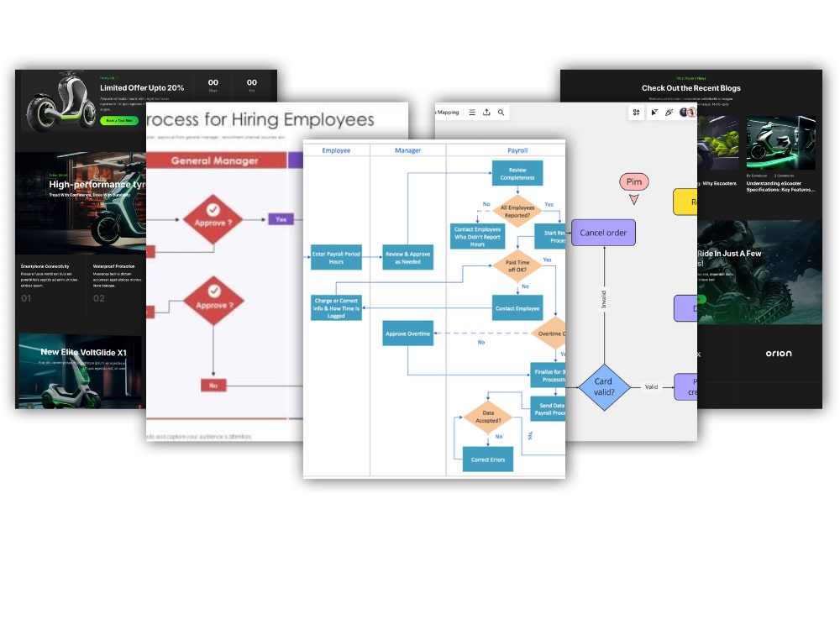Screen dimensions: 840x630
Task: Select the Review Completeness box
Action: 517,173
